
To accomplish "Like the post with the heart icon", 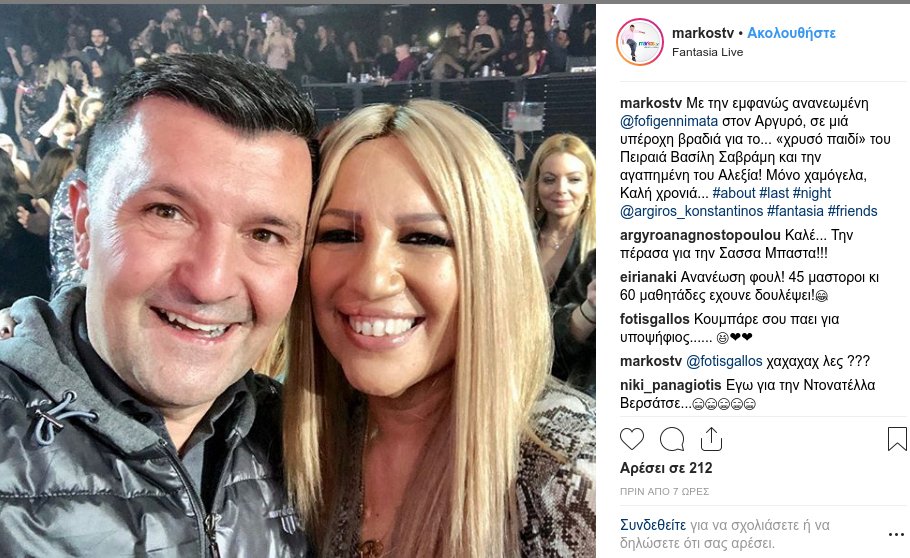I will coord(632,439).
